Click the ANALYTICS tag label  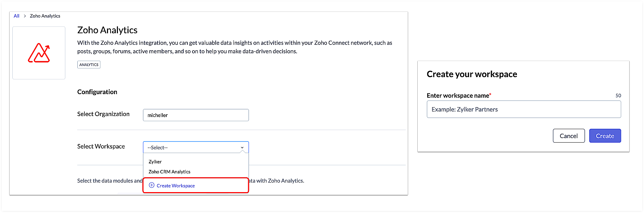coord(89,65)
